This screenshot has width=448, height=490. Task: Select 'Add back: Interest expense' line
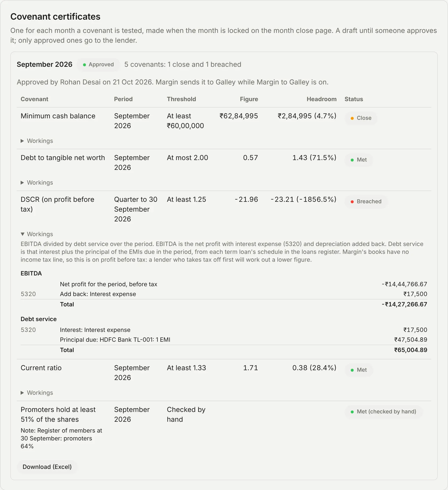(x=98, y=294)
